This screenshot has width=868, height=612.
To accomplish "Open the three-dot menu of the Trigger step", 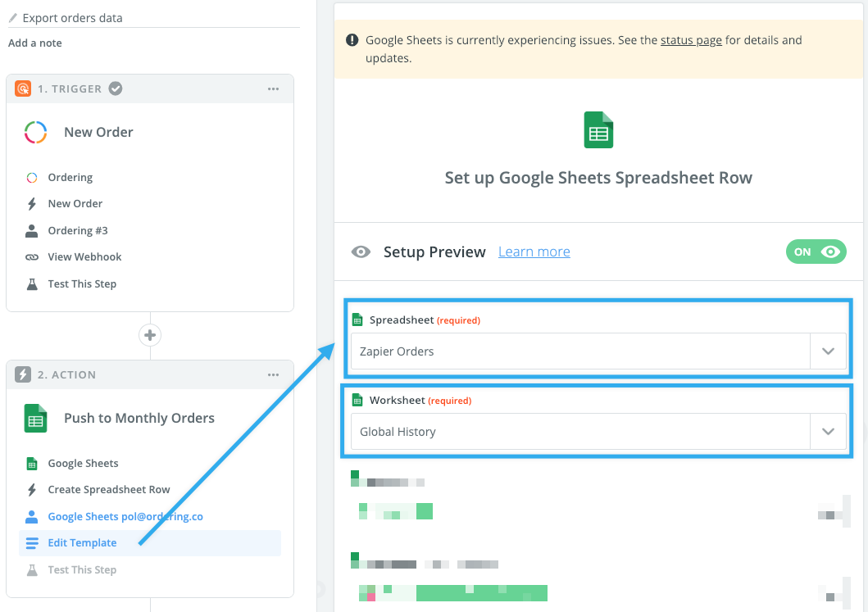I will (274, 88).
